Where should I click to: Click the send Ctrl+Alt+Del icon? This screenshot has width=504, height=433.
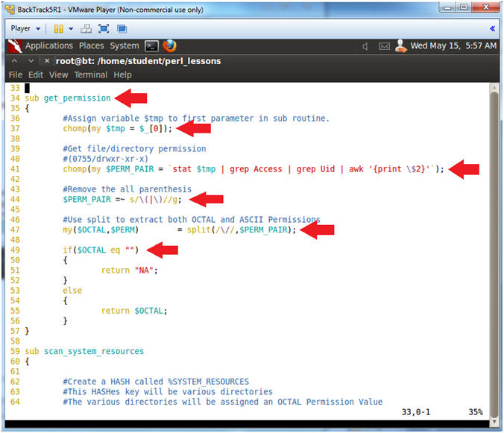pos(86,29)
